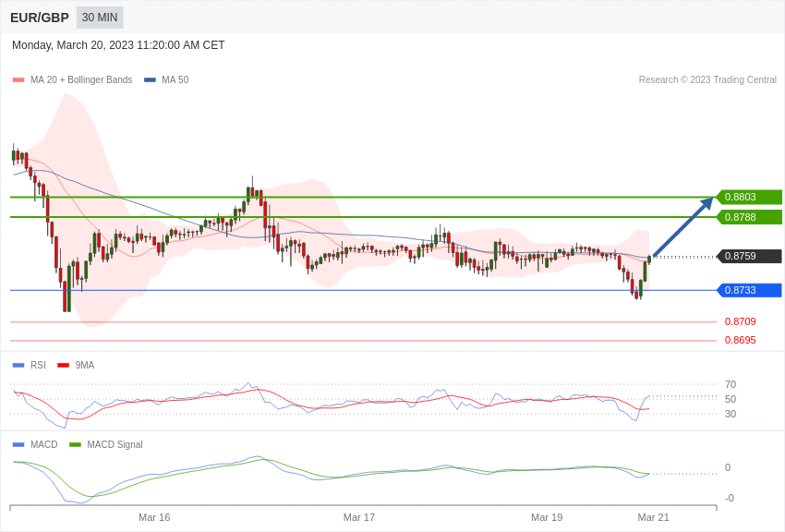Screen dimensions: 785x532
Task: Click the MA 50 legend label
Action: tap(175, 79)
